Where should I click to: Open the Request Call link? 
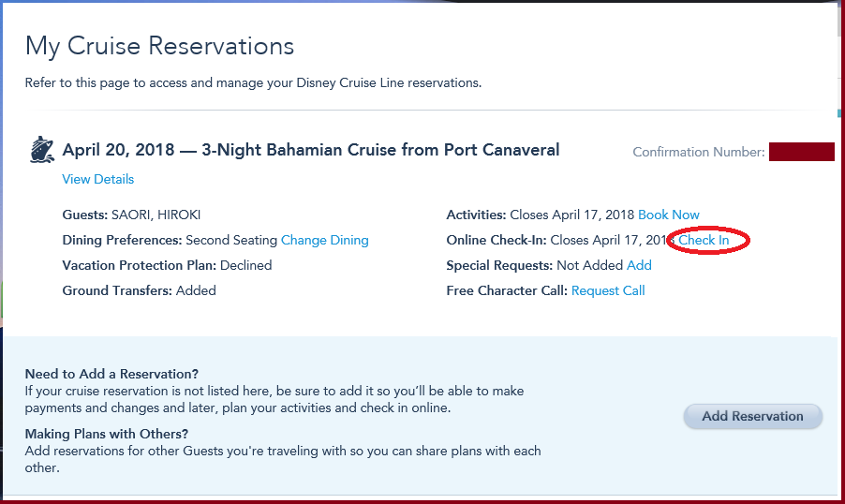pos(608,290)
